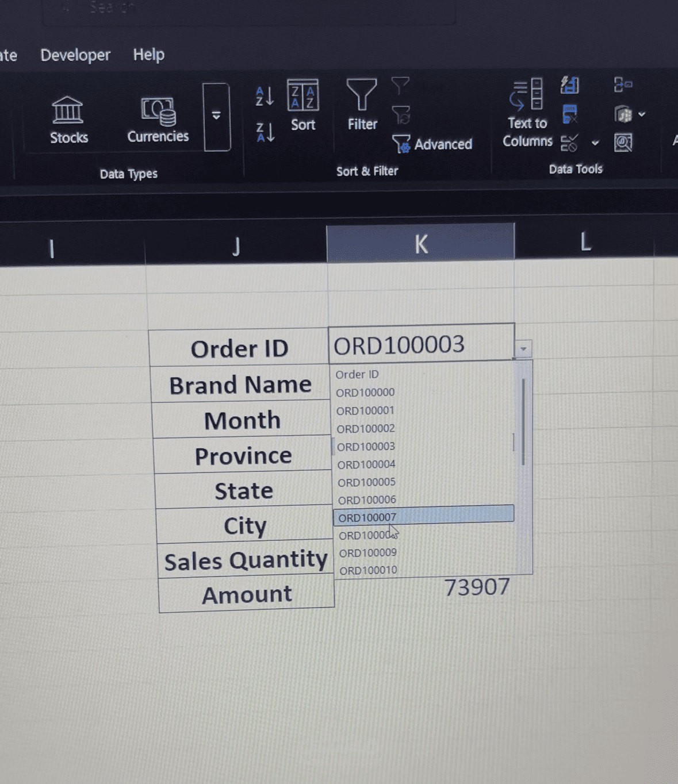Click the cell showing ORD100003
Image resolution: width=678 pixels, height=784 pixels.
(x=421, y=344)
